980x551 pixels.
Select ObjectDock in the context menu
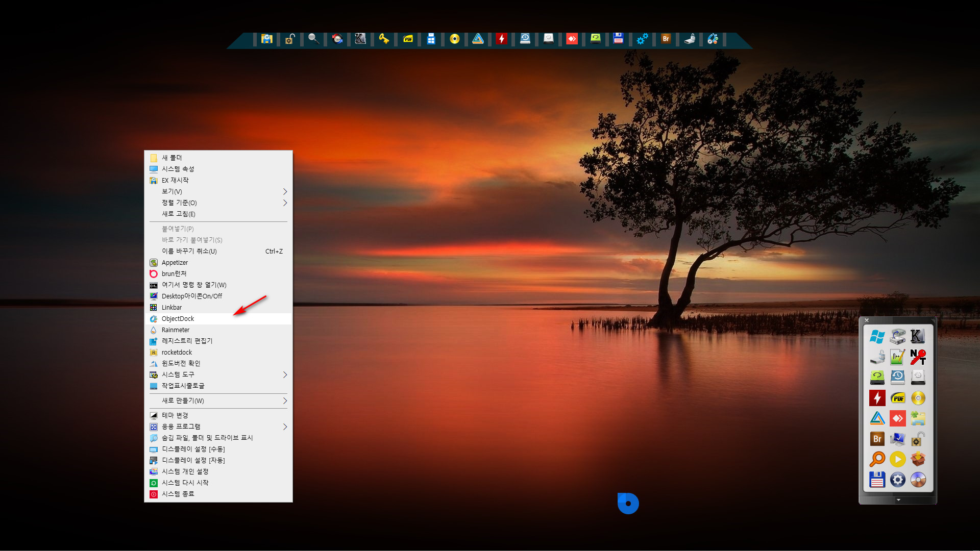click(218, 318)
